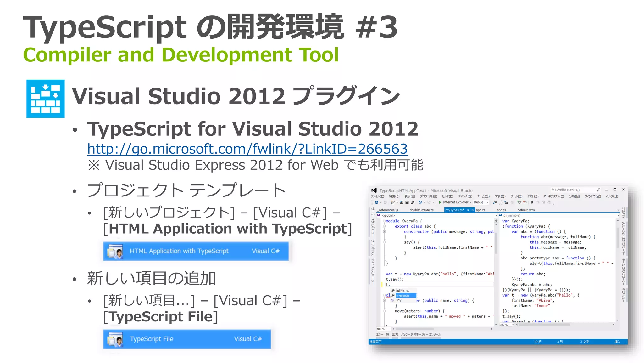This screenshot has height=363, width=644.
Task: Switch to the doubleSizeMe.ts tab
Action: coord(422,210)
